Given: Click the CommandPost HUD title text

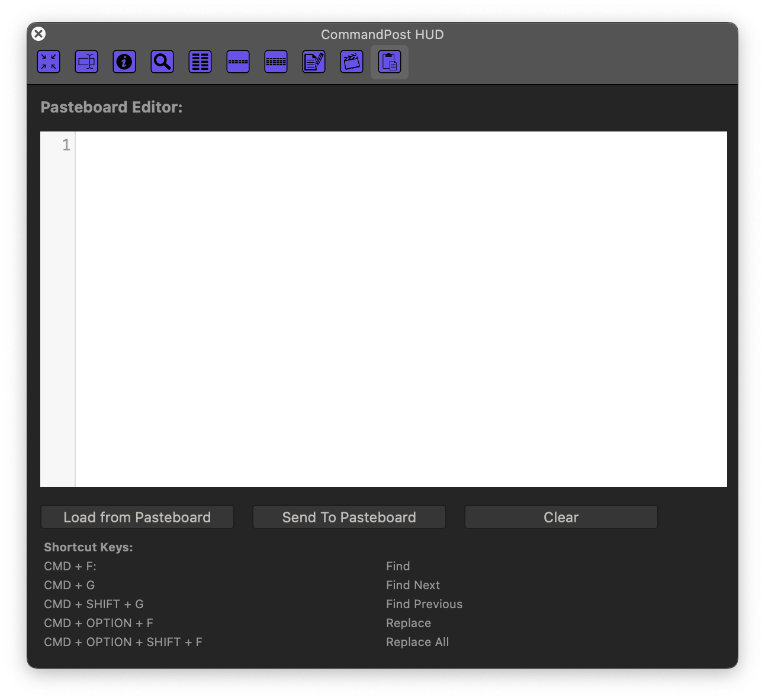Looking at the screenshot, I should (x=382, y=34).
